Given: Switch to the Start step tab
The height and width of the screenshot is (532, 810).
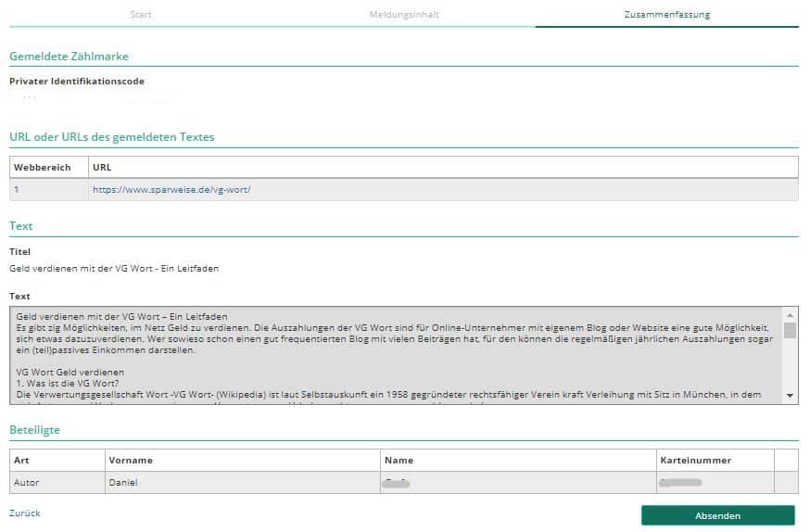Looking at the screenshot, I should point(141,15).
